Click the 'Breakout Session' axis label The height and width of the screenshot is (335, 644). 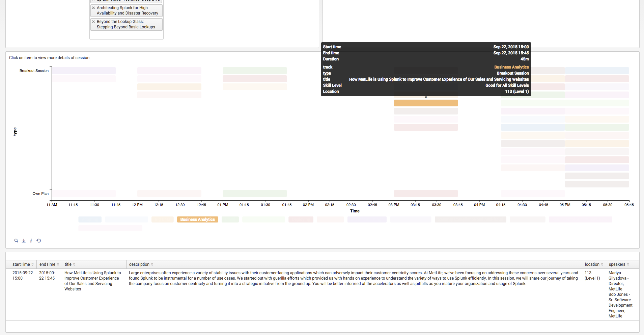click(x=34, y=71)
